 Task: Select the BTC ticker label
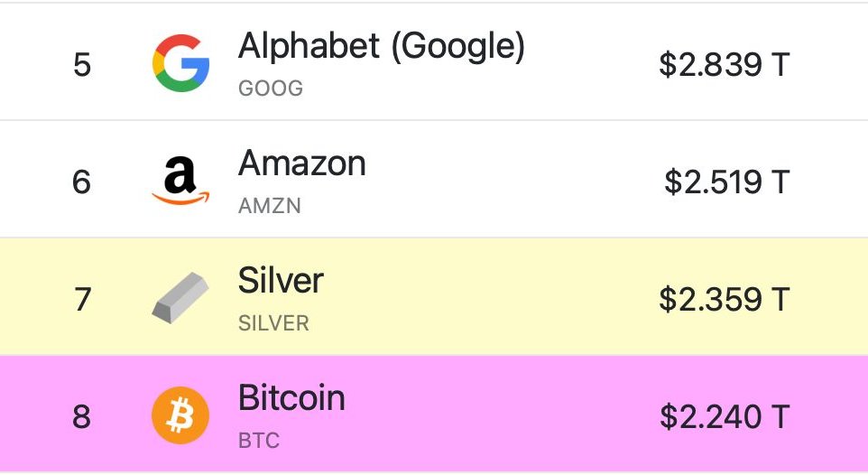(259, 441)
